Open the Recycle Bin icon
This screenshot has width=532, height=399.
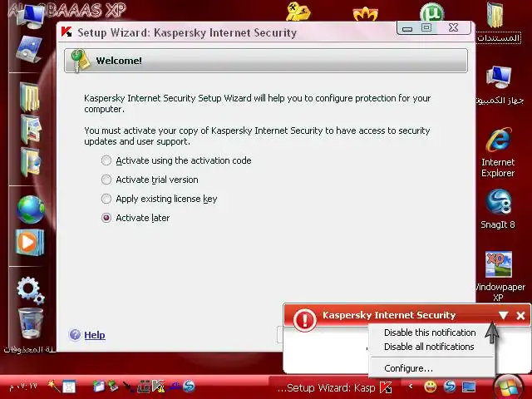(30, 323)
